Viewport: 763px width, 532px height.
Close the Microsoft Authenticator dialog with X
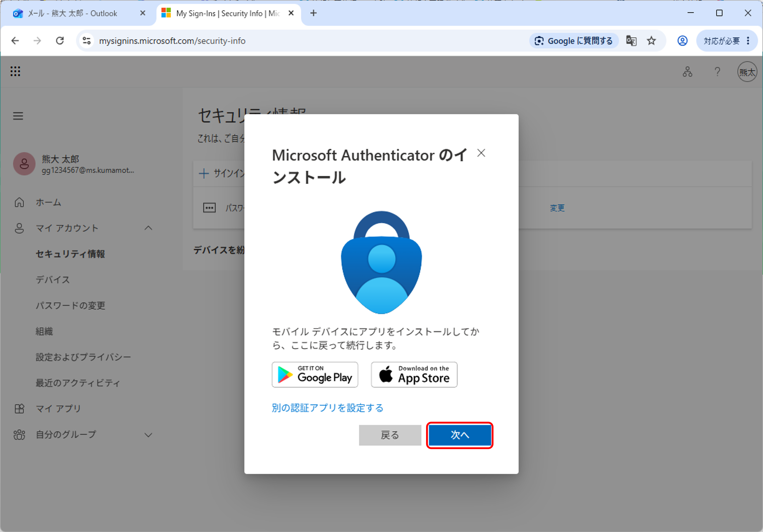tap(481, 153)
